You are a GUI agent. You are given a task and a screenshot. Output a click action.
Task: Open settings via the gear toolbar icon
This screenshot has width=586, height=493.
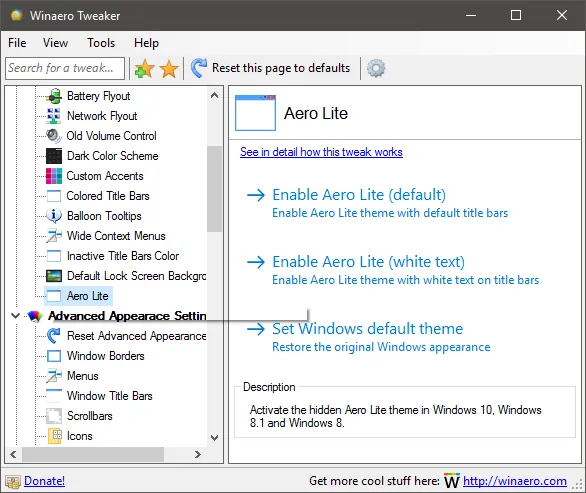point(376,68)
